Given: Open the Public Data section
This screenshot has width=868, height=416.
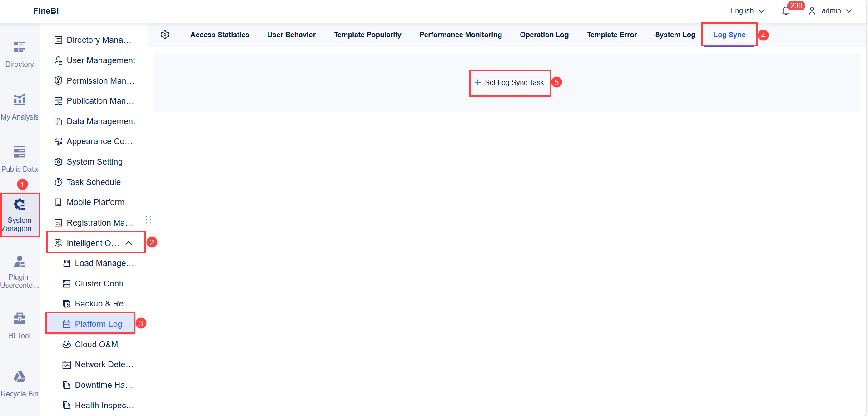Looking at the screenshot, I should point(19,157).
